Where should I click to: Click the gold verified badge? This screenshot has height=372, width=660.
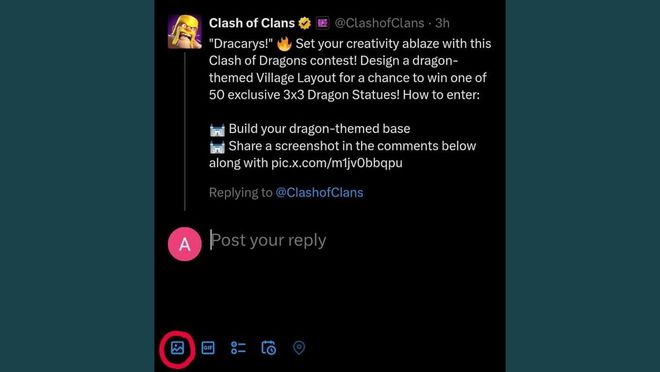[305, 23]
